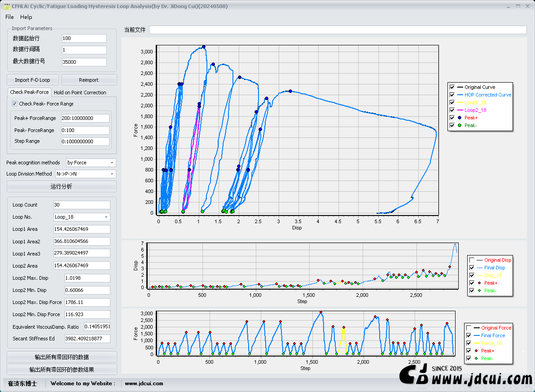Click the Welcome to my Website label

click(x=83, y=383)
